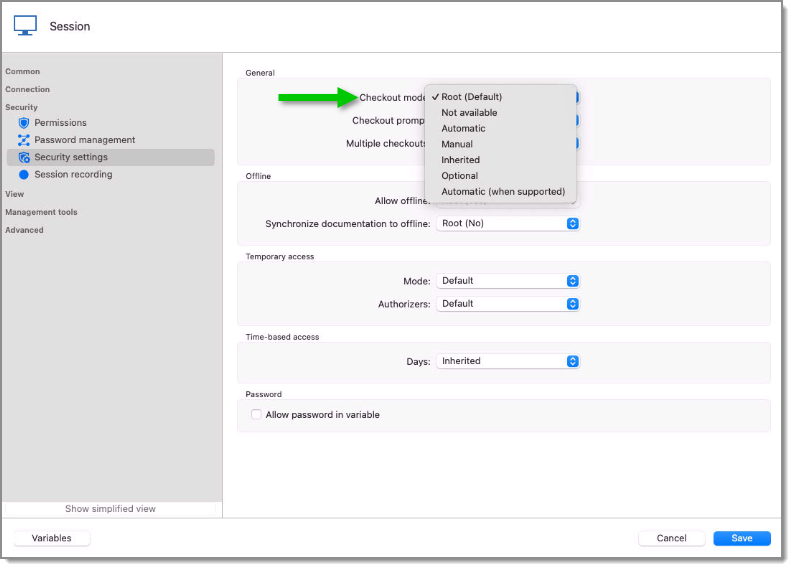Click Show simplified view
Screen dimensions: 793x569
110,509
